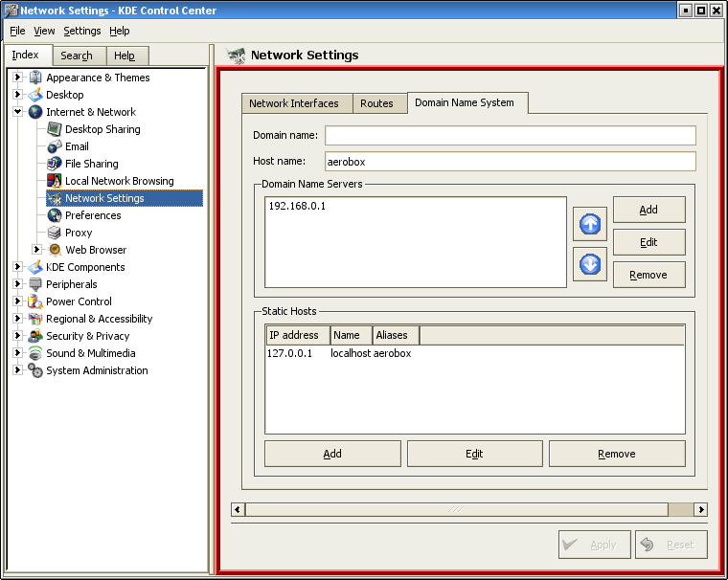The image size is (728, 580).
Task: Expand KDE Components category
Action: tap(17, 266)
